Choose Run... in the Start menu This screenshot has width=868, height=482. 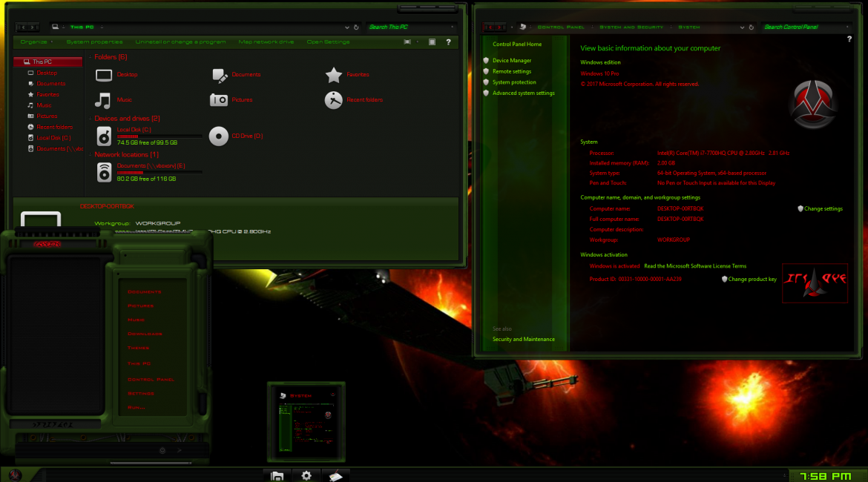click(136, 407)
